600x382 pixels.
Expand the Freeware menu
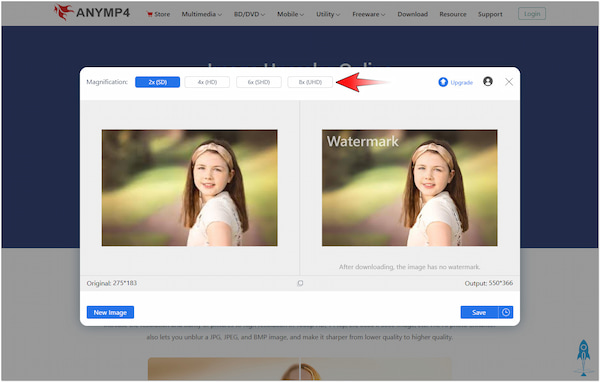click(x=369, y=14)
